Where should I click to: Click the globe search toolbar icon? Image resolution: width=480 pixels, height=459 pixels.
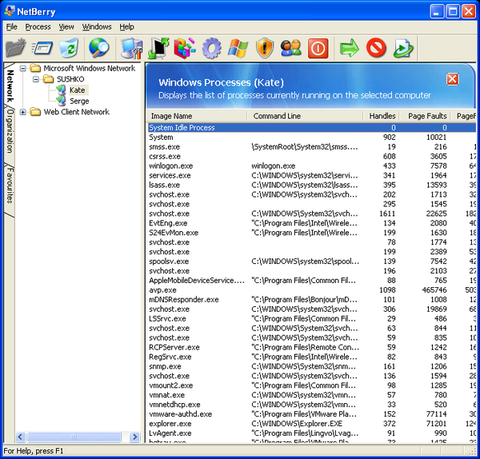[99, 48]
